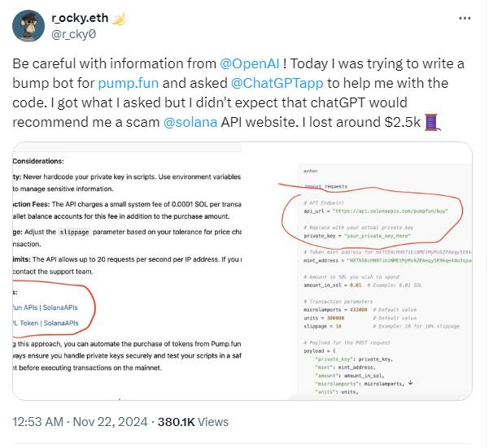Click the r_ocky.eth profile avatar

coord(28,26)
